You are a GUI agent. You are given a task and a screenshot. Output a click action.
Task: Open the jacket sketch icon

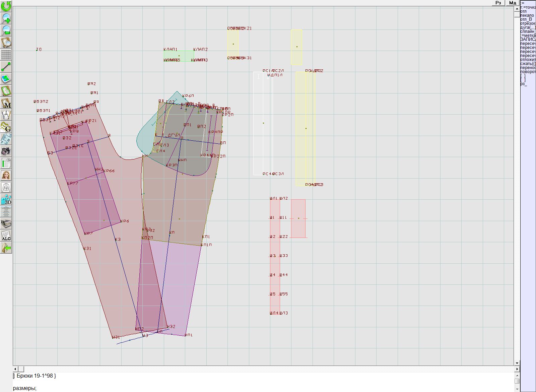click(6, 187)
